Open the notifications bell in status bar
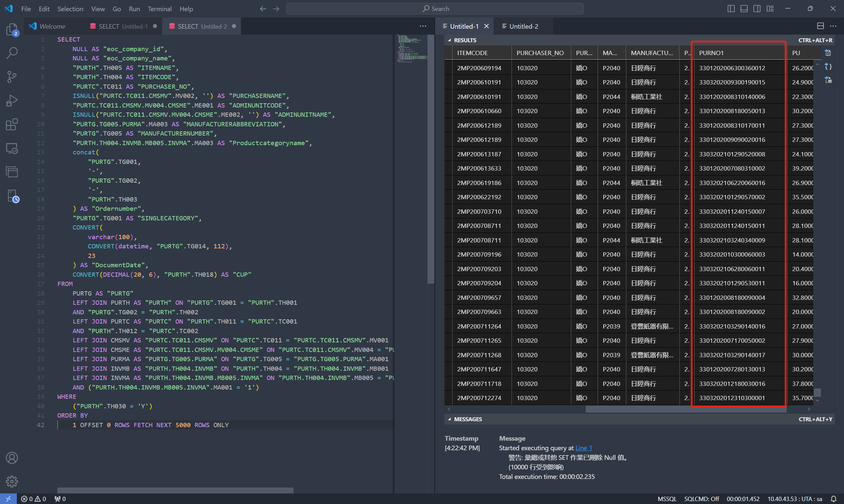 point(833,499)
